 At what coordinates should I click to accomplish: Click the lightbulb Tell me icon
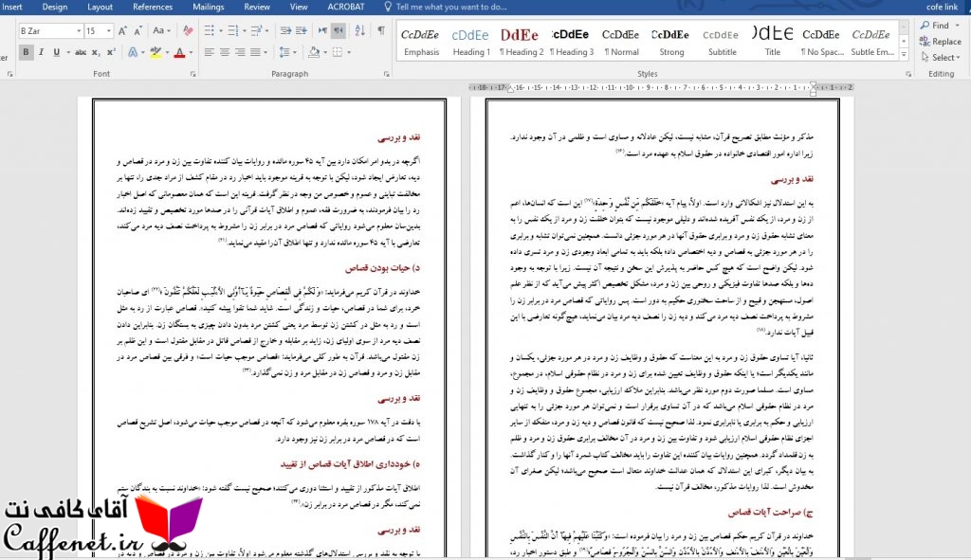pyautogui.click(x=388, y=7)
